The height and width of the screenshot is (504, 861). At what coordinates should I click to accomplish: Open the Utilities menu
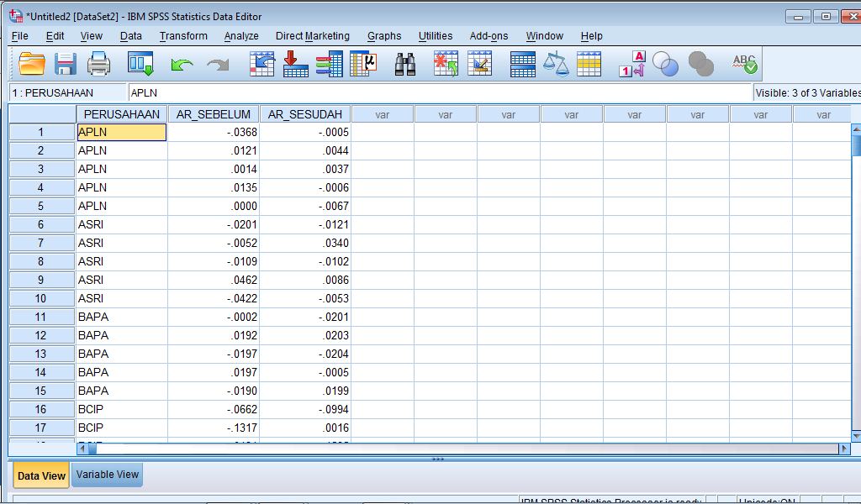click(436, 36)
